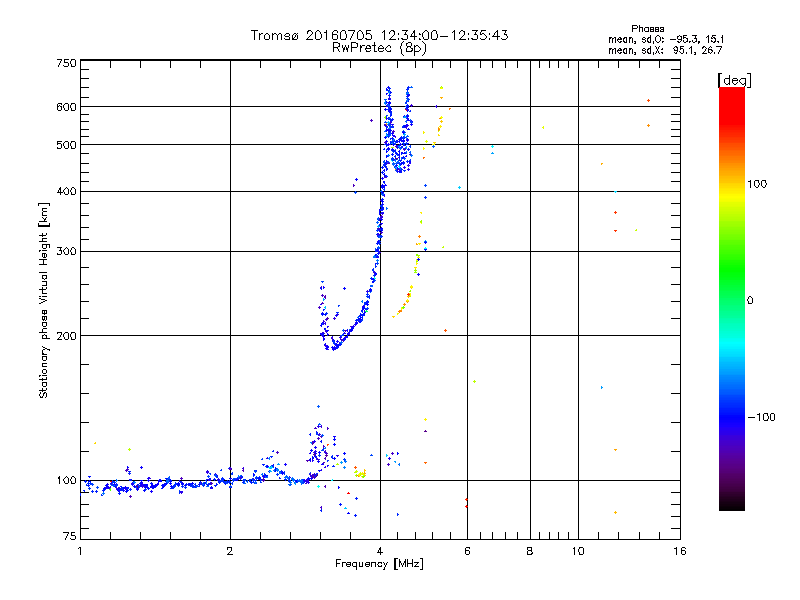
Task: Click the y-axis tick label '400'
Action: tap(67, 191)
